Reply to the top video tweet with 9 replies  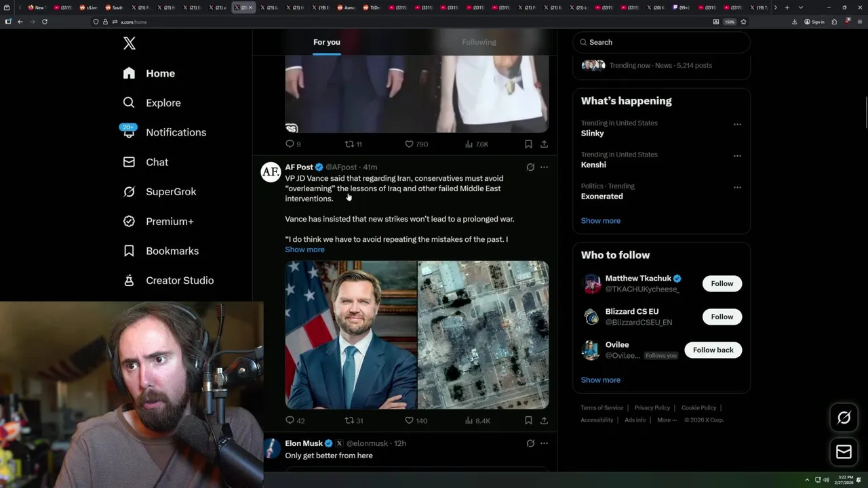pyautogui.click(x=293, y=144)
